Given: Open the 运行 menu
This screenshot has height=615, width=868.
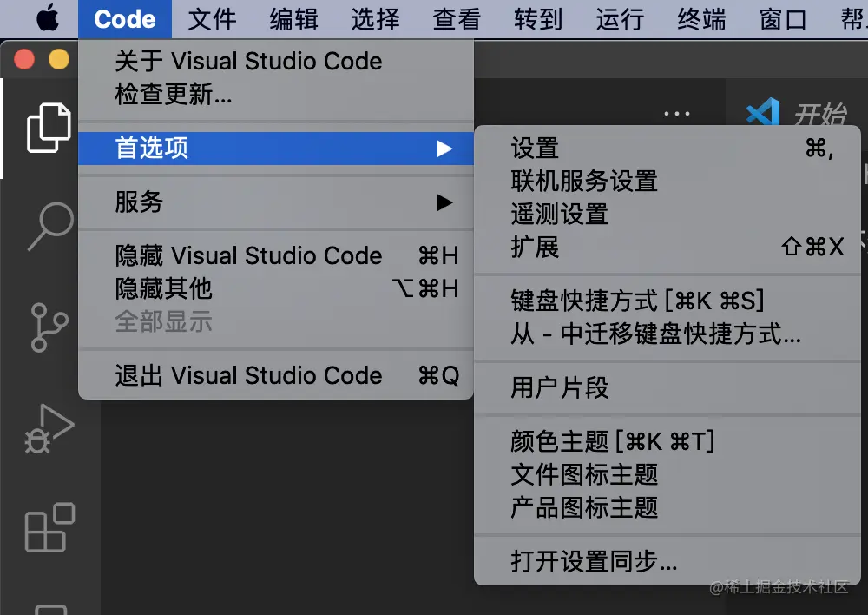Looking at the screenshot, I should (620, 19).
